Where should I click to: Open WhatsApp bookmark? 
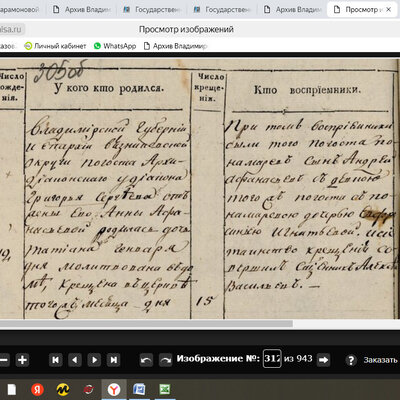click(x=115, y=46)
